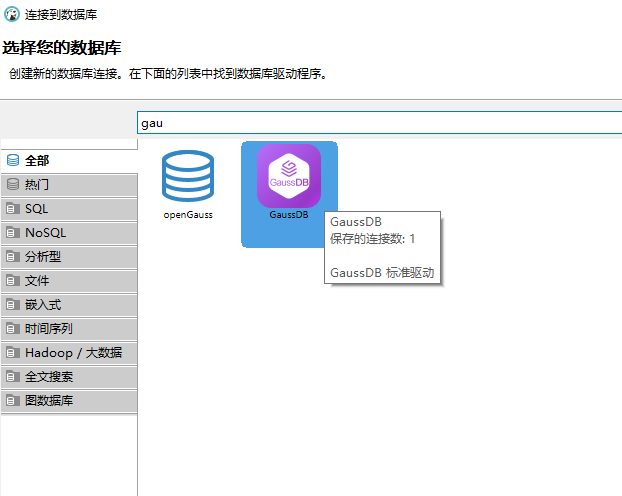Click the 分析型 category folder icon
This screenshot has height=496, width=622.
13,257
